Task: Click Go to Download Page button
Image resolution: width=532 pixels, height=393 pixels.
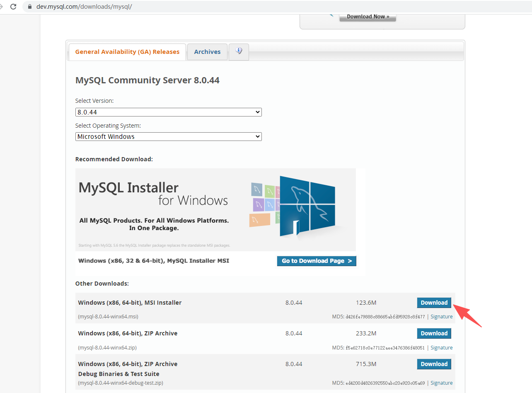Action: [317, 261]
